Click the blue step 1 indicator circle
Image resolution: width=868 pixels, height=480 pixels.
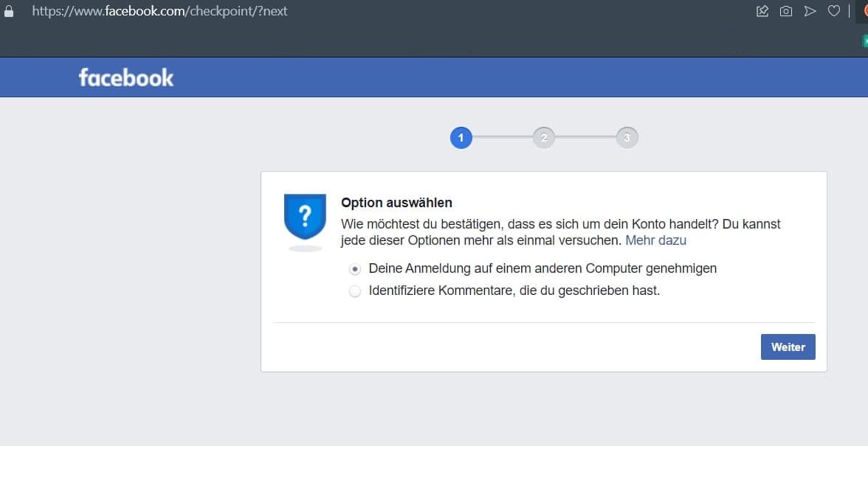[461, 138]
